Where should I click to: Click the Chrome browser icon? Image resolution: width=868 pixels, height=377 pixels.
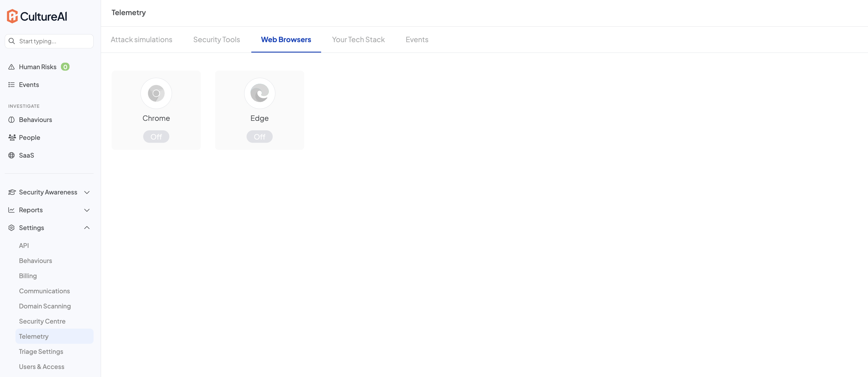tap(156, 93)
